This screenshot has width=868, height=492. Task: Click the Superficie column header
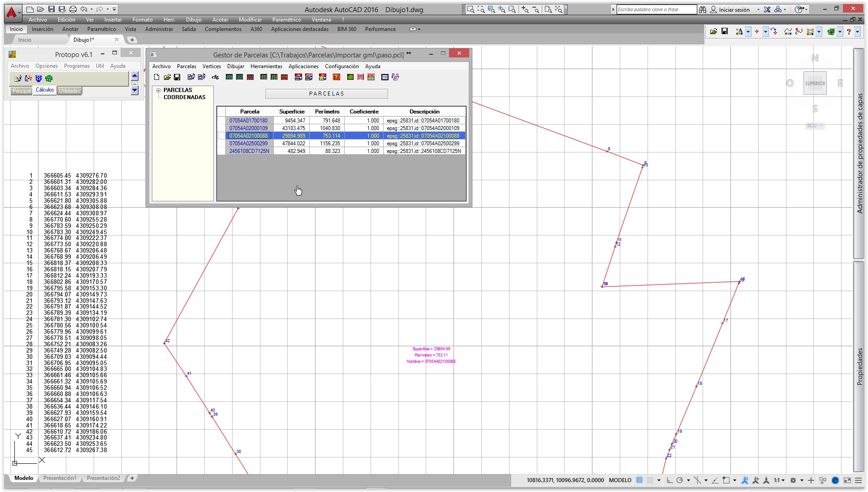pos(292,112)
